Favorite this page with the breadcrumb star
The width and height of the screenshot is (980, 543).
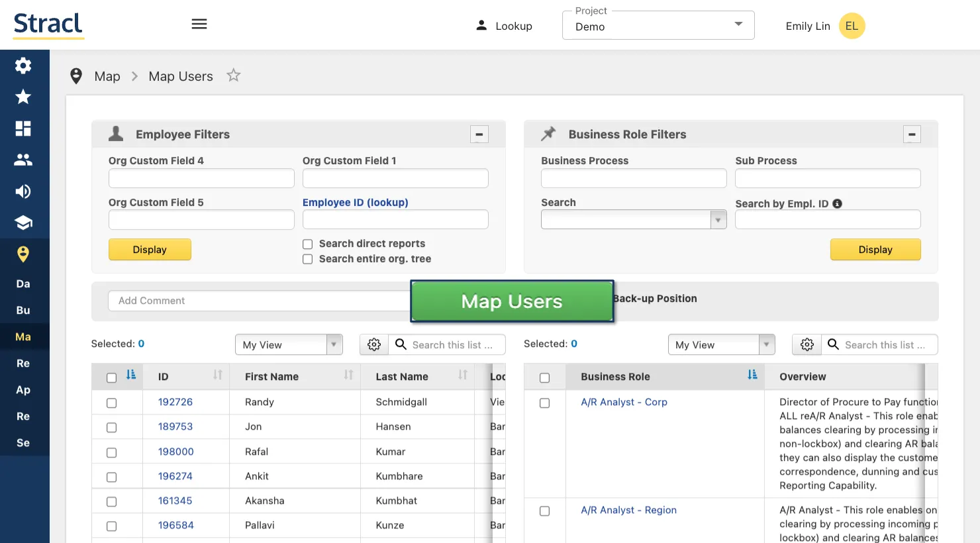coord(233,75)
